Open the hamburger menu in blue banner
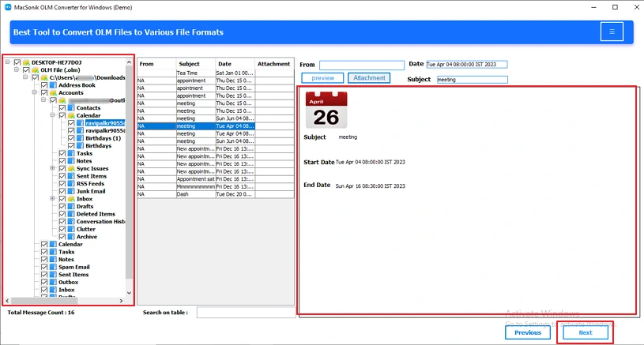Image resolution: width=644 pixels, height=345 pixels. point(612,32)
